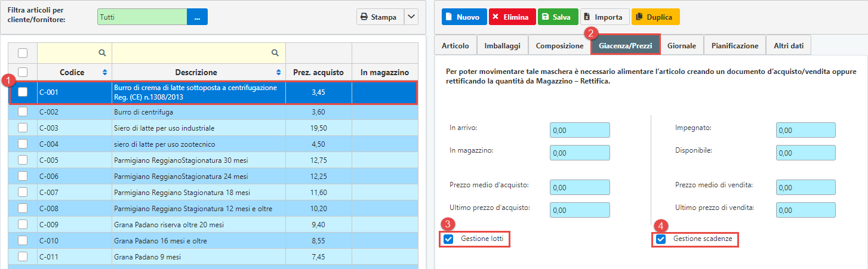Duplicate article with the Duplica button
The width and height of the screenshot is (868, 269).
[655, 17]
